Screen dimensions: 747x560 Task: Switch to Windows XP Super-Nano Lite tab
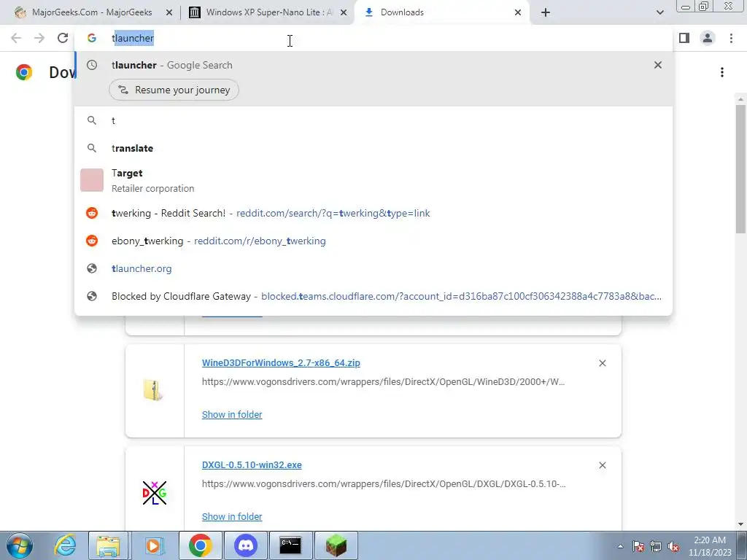267,12
